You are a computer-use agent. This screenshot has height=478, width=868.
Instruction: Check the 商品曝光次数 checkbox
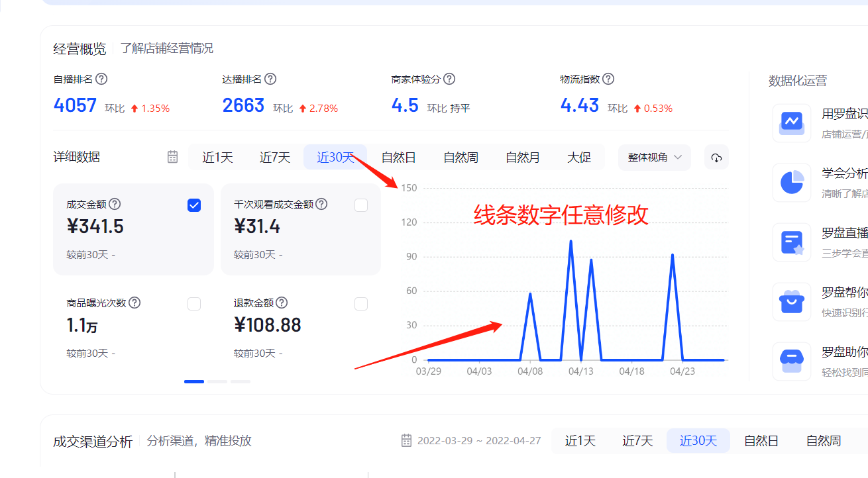tap(194, 304)
